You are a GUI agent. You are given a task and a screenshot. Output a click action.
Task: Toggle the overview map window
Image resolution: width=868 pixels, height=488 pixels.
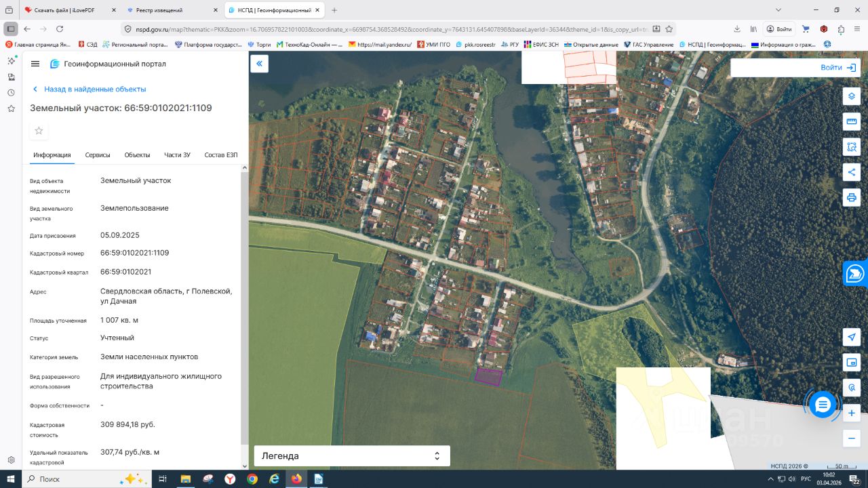pos(852,363)
